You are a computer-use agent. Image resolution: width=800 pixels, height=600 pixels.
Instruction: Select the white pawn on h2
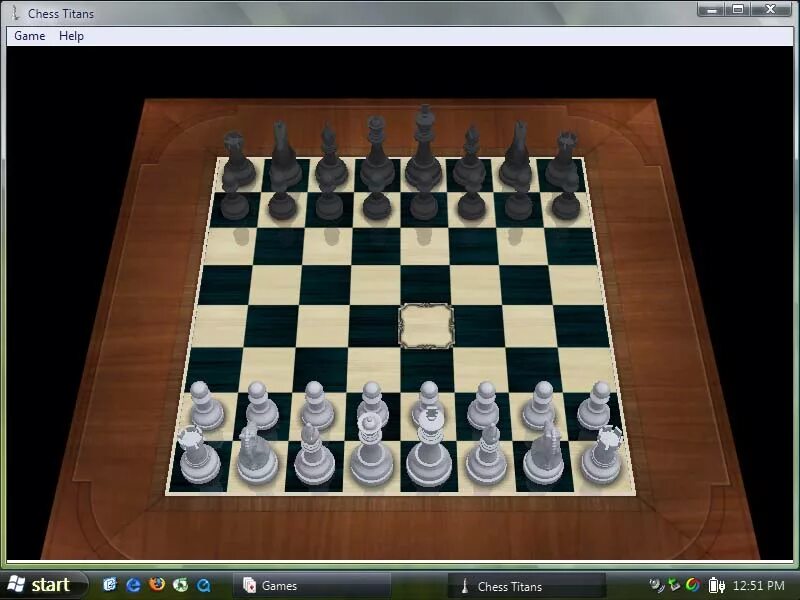[596, 406]
